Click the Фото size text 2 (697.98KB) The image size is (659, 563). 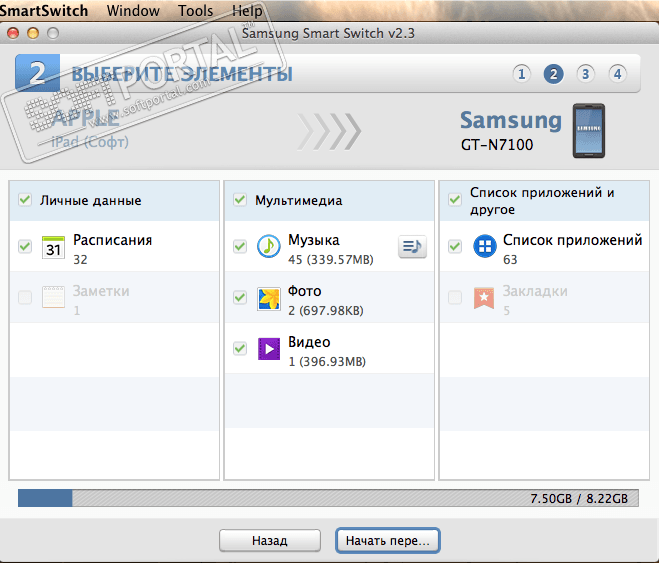326,311
